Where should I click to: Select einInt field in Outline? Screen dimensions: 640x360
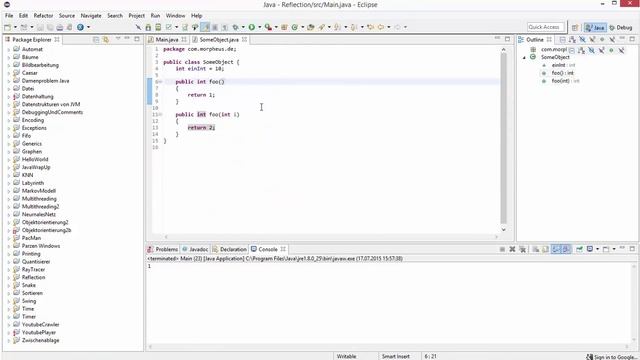coord(558,65)
